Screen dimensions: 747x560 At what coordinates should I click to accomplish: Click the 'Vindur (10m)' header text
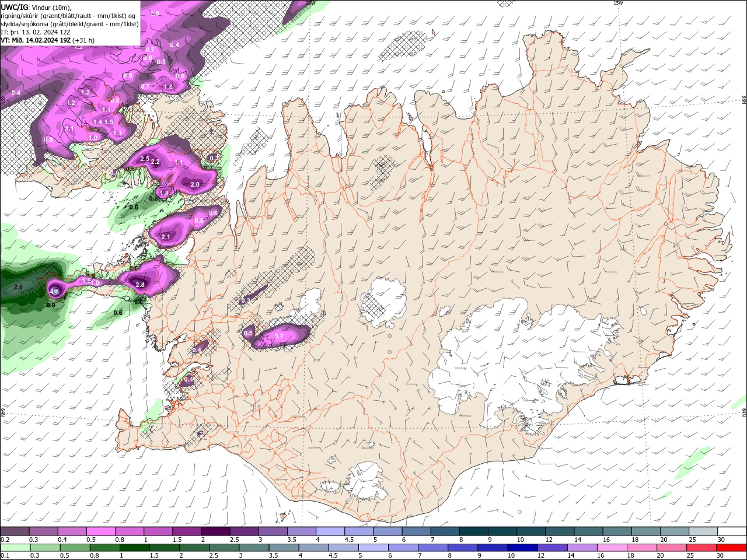point(51,8)
